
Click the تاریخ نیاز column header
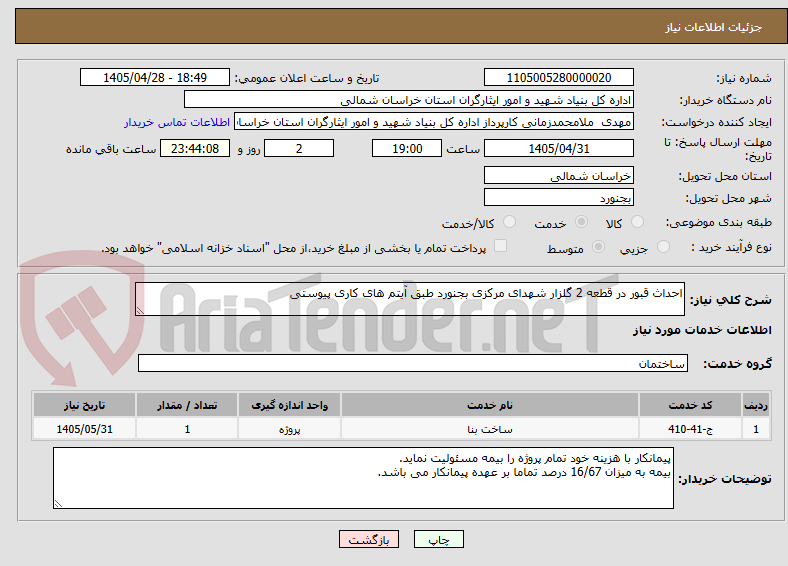84,405
